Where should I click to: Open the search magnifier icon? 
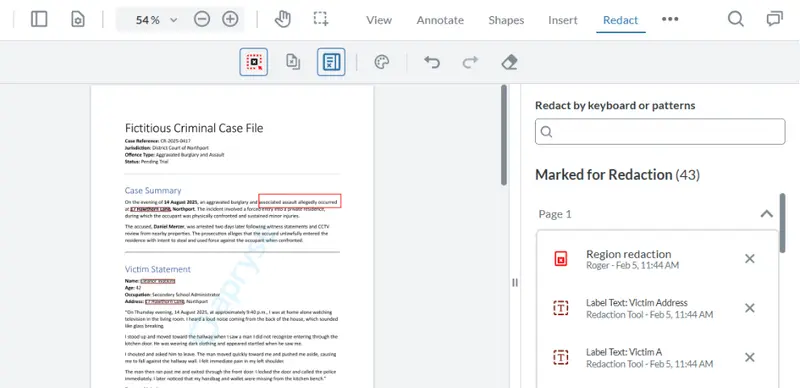pos(735,19)
